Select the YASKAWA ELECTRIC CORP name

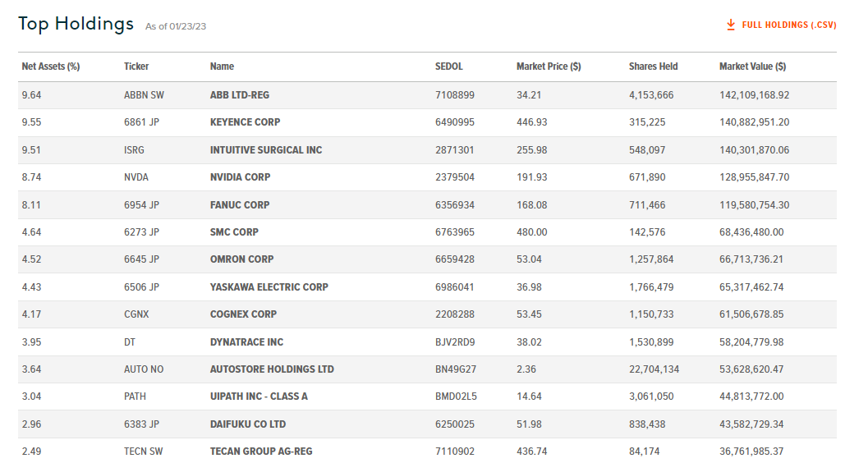(269, 287)
